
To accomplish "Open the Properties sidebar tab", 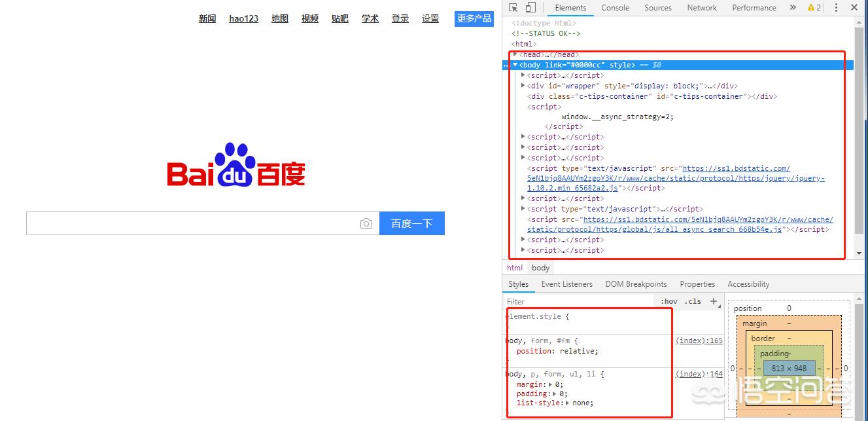I will tap(697, 284).
